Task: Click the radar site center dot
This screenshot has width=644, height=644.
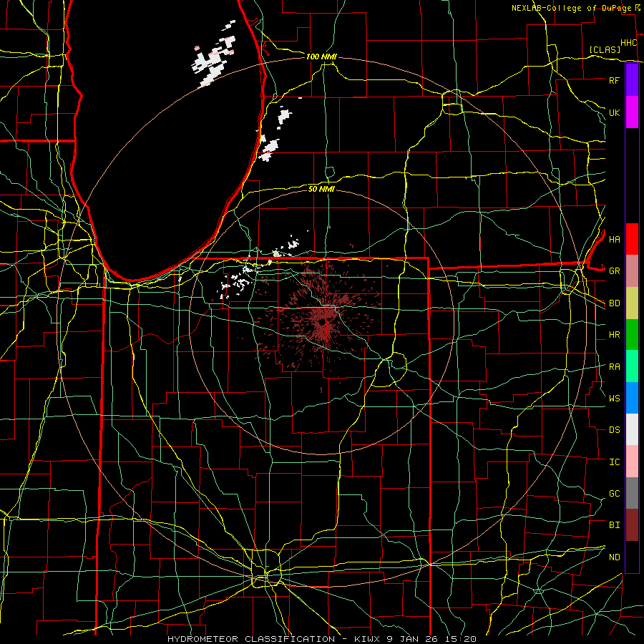Action: tap(323, 323)
